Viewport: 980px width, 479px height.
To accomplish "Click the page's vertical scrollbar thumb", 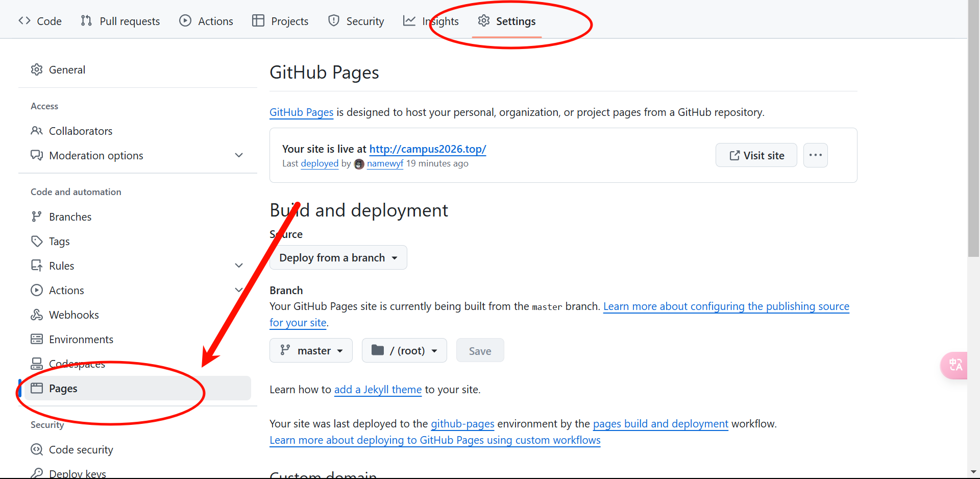I will tap(973, 128).
